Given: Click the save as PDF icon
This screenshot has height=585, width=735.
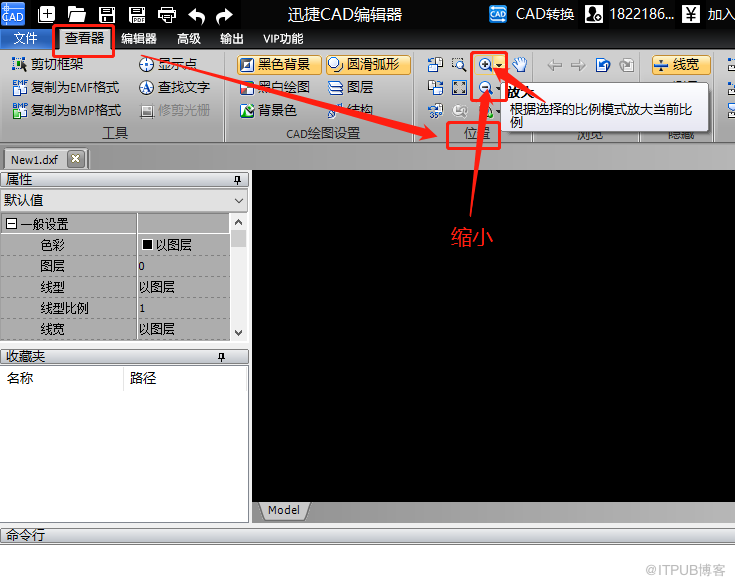Looking at the screenshot, I should tap(137, 15).
